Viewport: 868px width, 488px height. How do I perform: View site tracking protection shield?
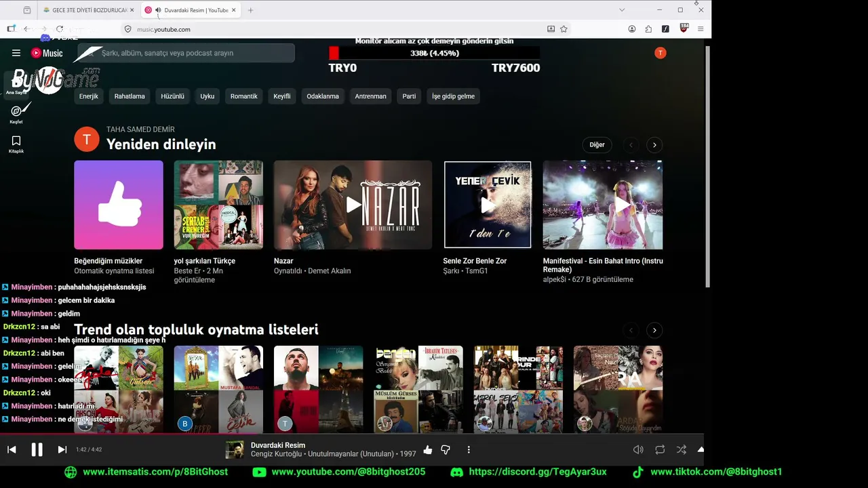pyautogui.click(x=127, y=29)
